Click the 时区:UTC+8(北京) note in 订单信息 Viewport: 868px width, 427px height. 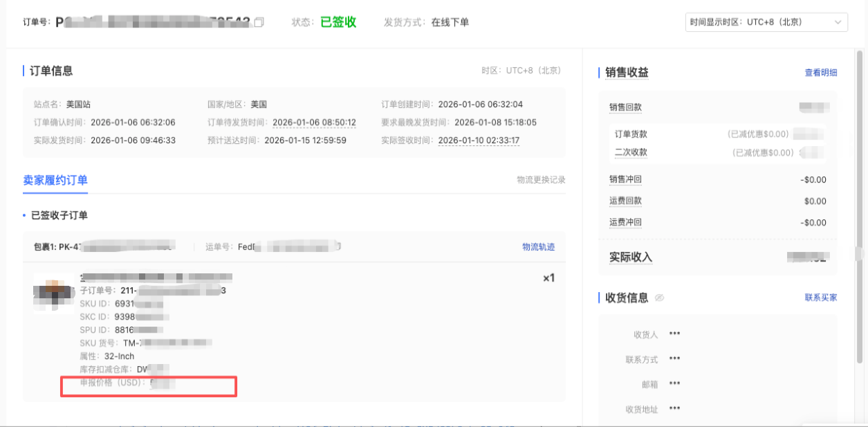click(x=521, y=71)
